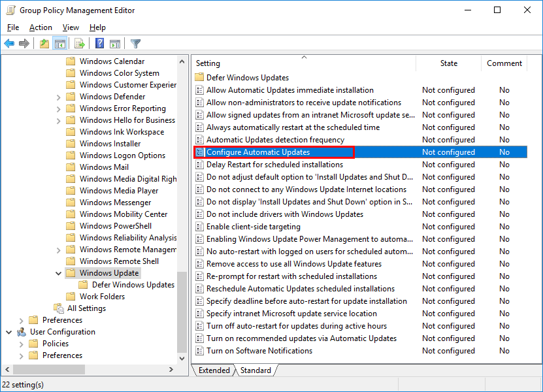Open the View menu
Image resolution: width=543 pixels, height=392 pixels.
click(x=71, y=27)
